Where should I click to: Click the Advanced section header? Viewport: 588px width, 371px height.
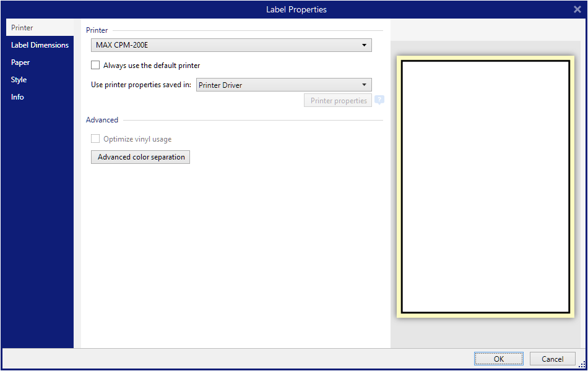point(102,120)
